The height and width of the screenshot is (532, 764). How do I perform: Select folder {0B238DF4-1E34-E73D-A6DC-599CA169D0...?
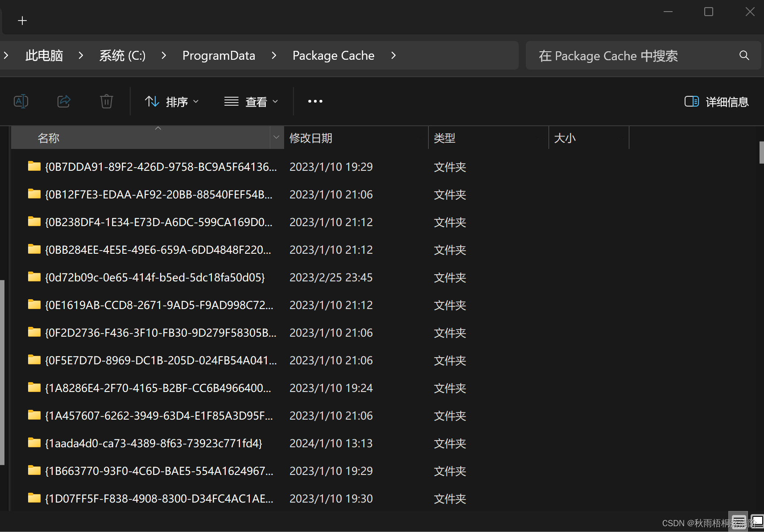[159, 222]
